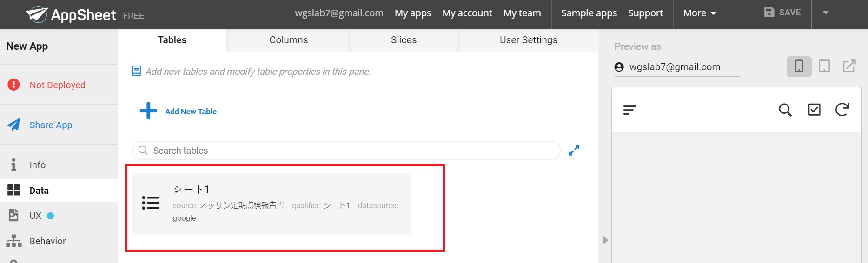The height and width of the screenshot is (263, 868).
Task: Open the preview hamburger menu icon
Action: (629, 110)
